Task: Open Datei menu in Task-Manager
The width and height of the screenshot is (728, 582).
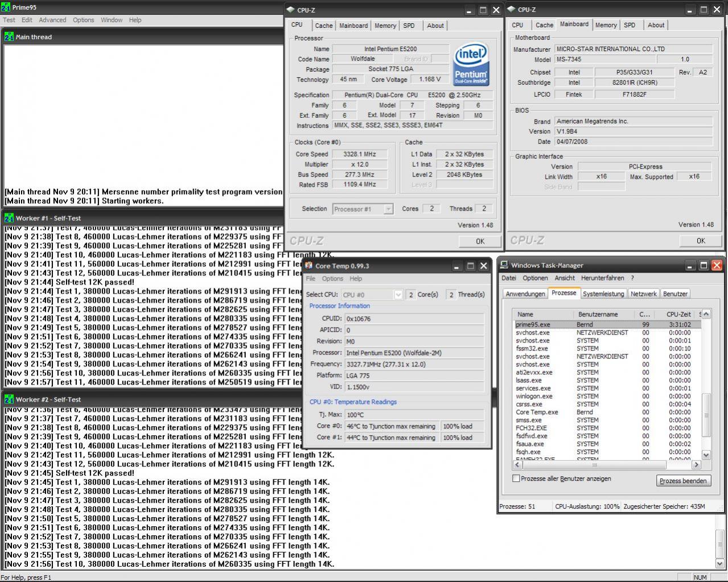Action: point(509,278)
